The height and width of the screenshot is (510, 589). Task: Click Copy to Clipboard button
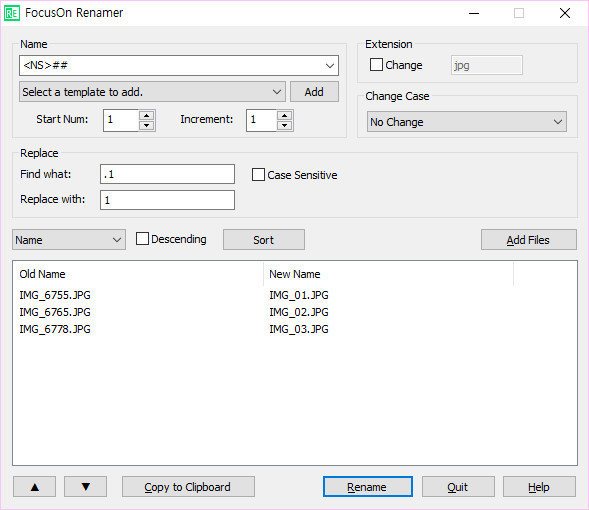188,487
